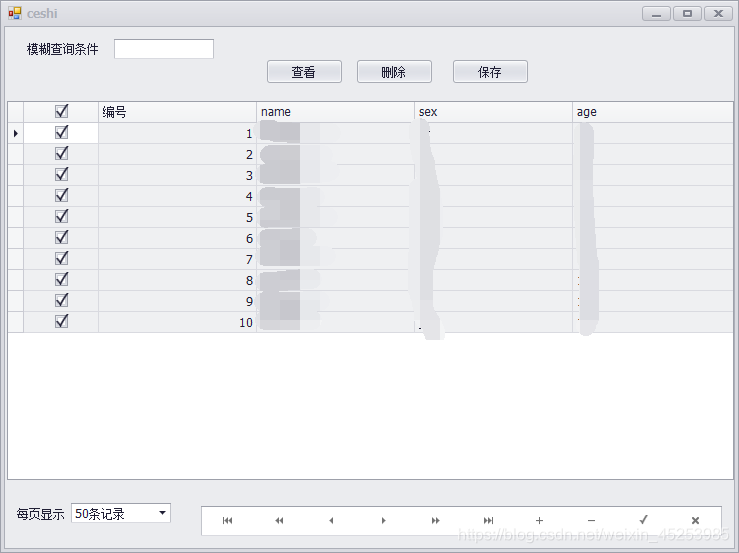Image resolution: width=739 pixels, height=553 pixels.
Task: Close the ceshi window
Action: [718, 14]
